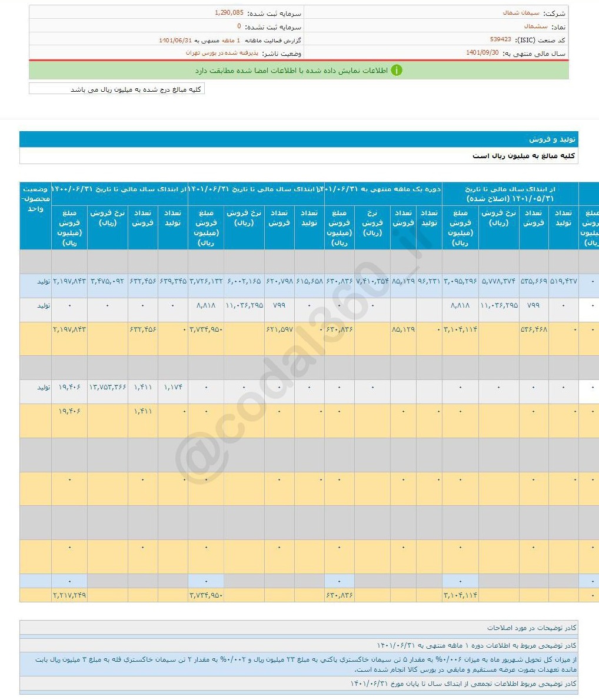
Task: Select the registered capital value 1,290,085
Action: tap(227, 13)
